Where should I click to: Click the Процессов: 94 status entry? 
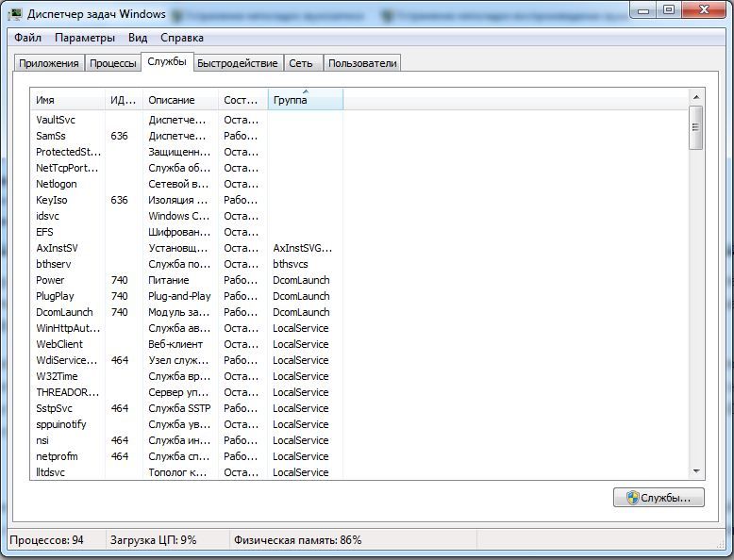(x=46, y=540)
